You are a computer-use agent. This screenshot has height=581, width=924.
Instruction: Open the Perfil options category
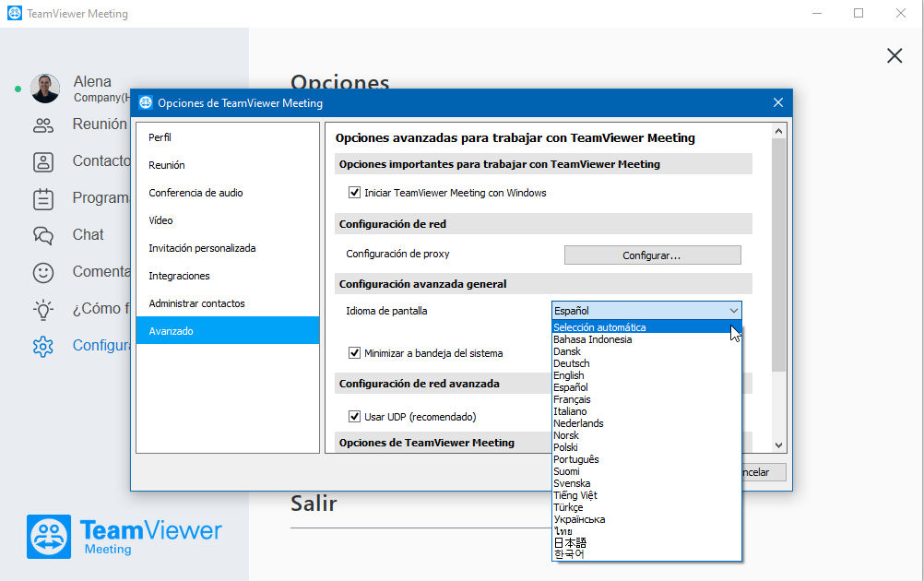point(228,137)
